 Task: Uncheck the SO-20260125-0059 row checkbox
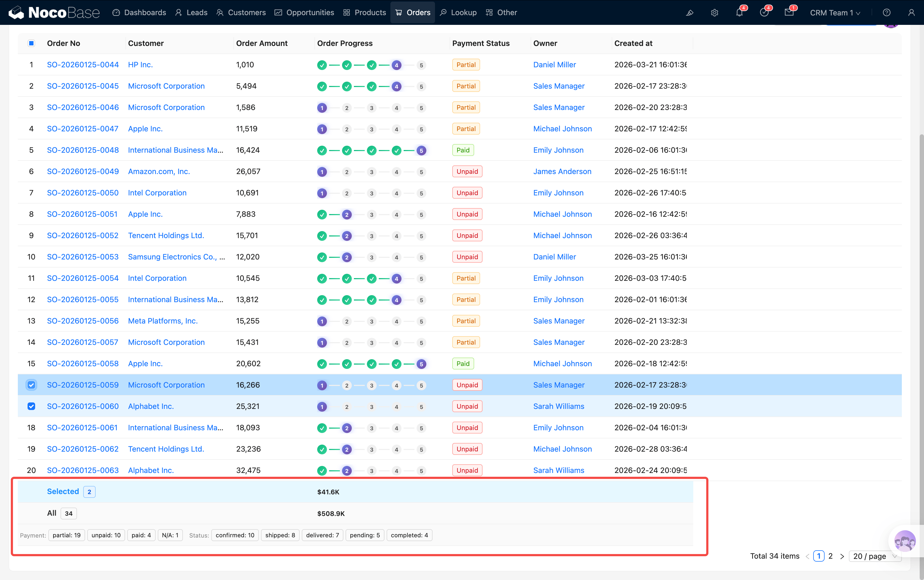click(31, 385)
